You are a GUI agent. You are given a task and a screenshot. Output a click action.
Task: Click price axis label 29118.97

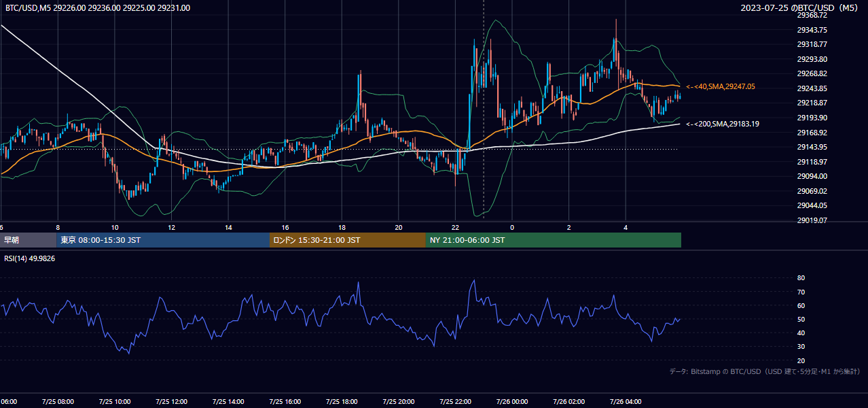point(812,162)
